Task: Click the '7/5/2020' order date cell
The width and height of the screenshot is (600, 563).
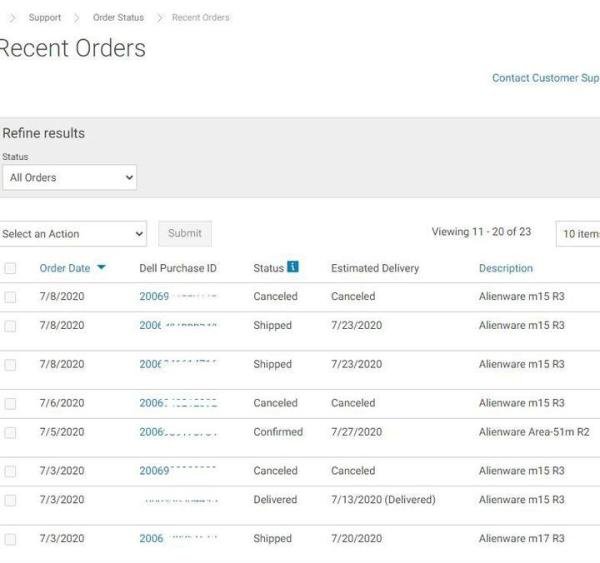Action: point(62,432)
